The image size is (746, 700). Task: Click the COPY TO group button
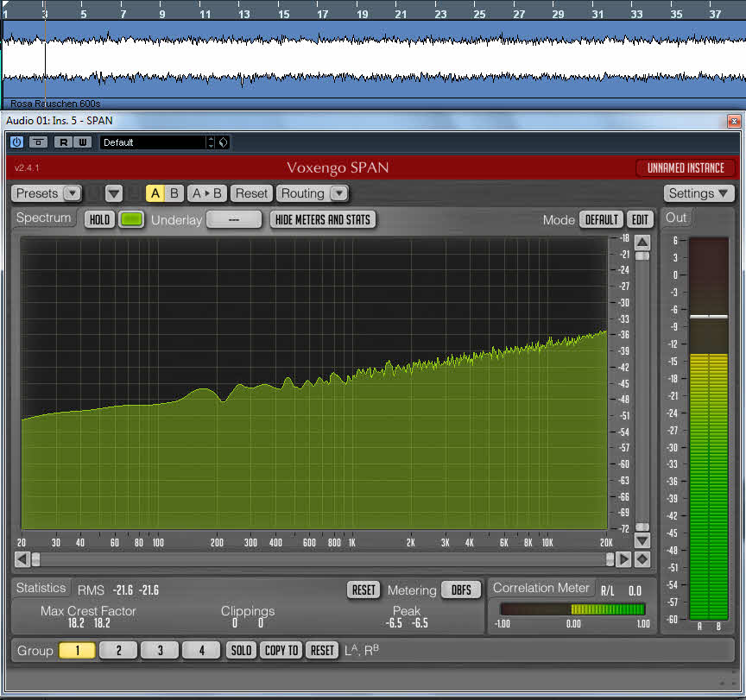(x=281, y=650)
